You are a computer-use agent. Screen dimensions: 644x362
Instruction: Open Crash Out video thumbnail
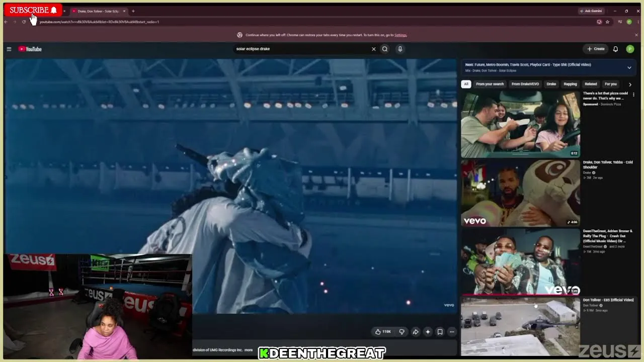click(520, 261)
